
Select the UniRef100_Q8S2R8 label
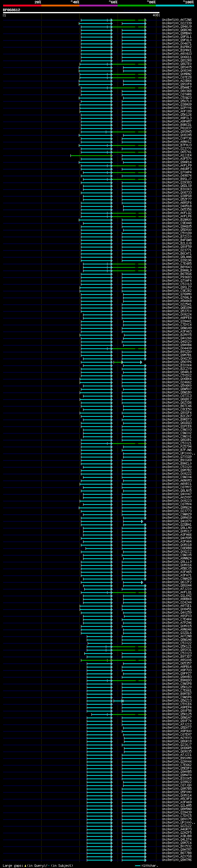pyautogui.click(x=177, y=60)
